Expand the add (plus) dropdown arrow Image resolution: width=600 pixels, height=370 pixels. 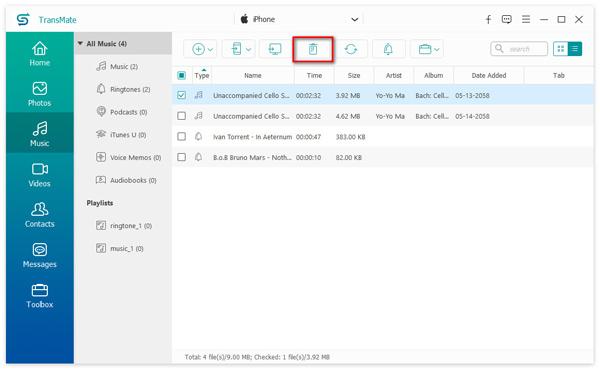pos(210,49)
